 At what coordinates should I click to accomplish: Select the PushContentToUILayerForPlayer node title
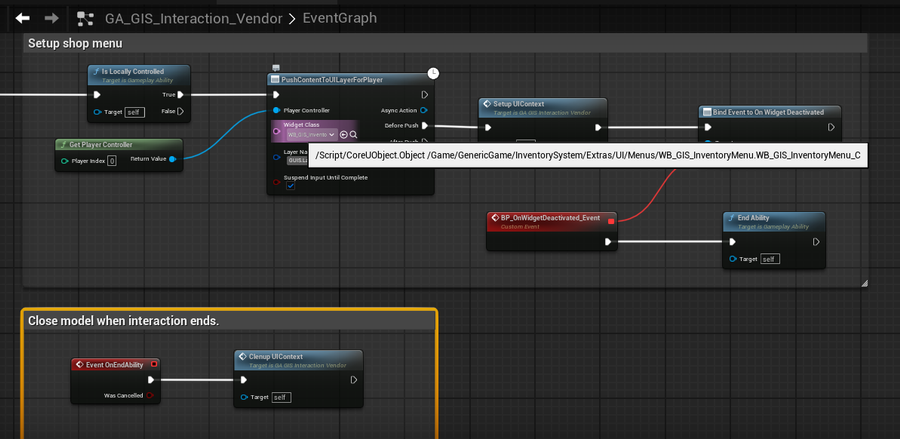tap(332, 79)
